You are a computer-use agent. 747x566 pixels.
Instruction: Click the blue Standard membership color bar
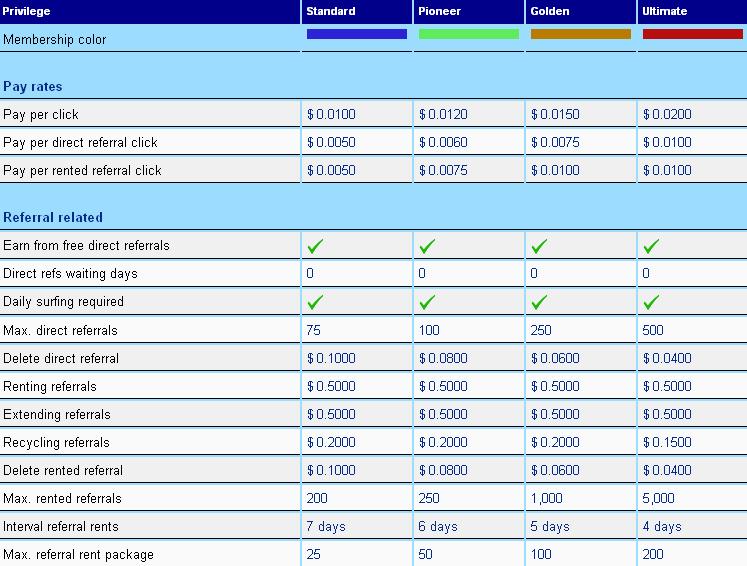click(357, 34)
